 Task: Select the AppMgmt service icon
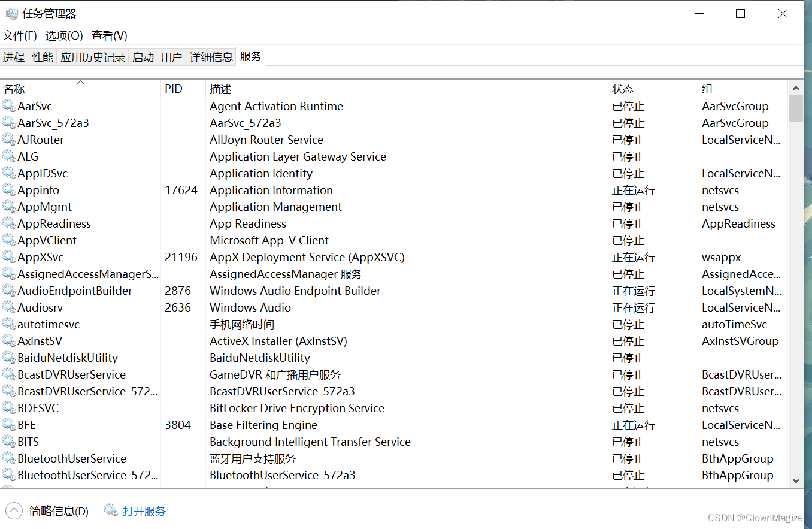tap(8, 207)
